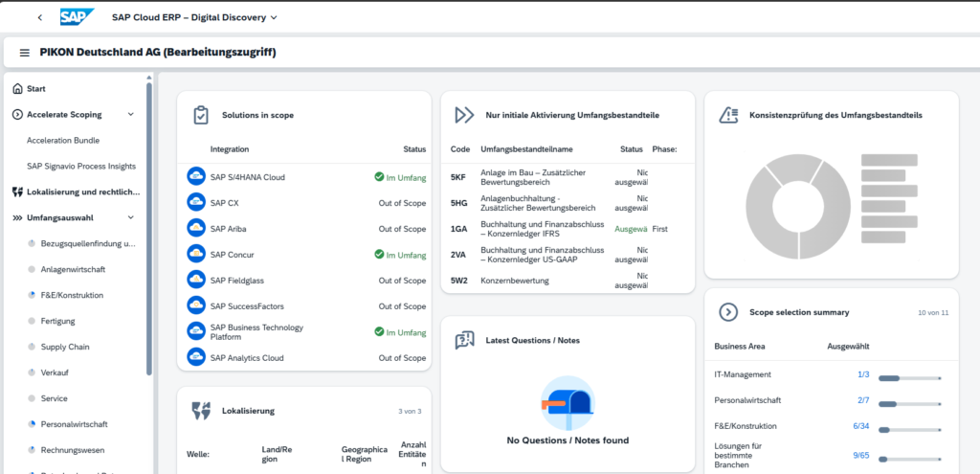Open Personalwirtschaft in the sidebar tree
The image size is (980, 474).
pos(75,424)
